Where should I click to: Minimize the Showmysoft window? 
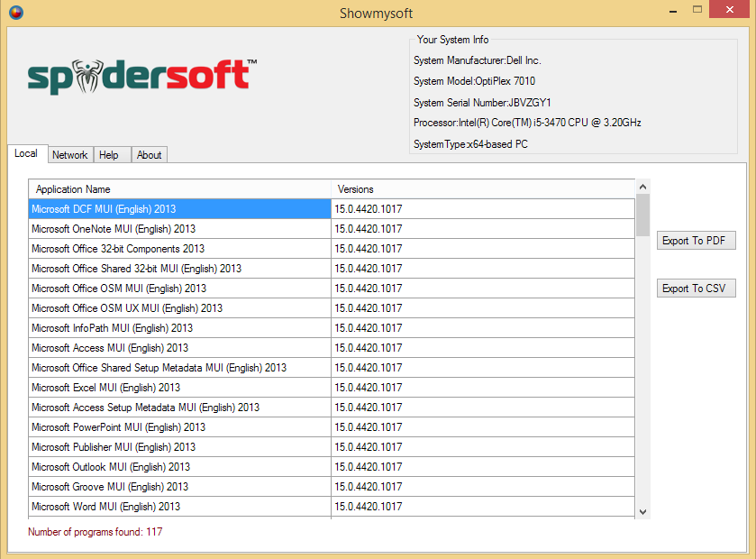(x=673, y=10)
